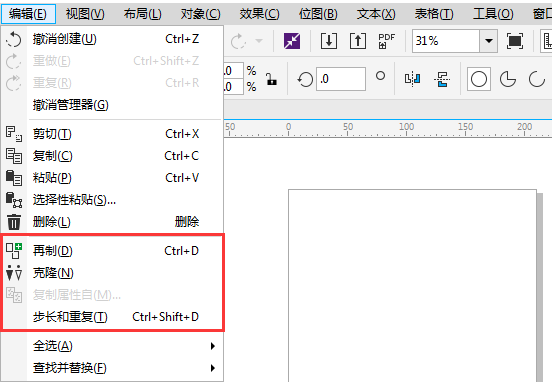
Task: Click the rotation angle icon
Action: tap(305, 79)
